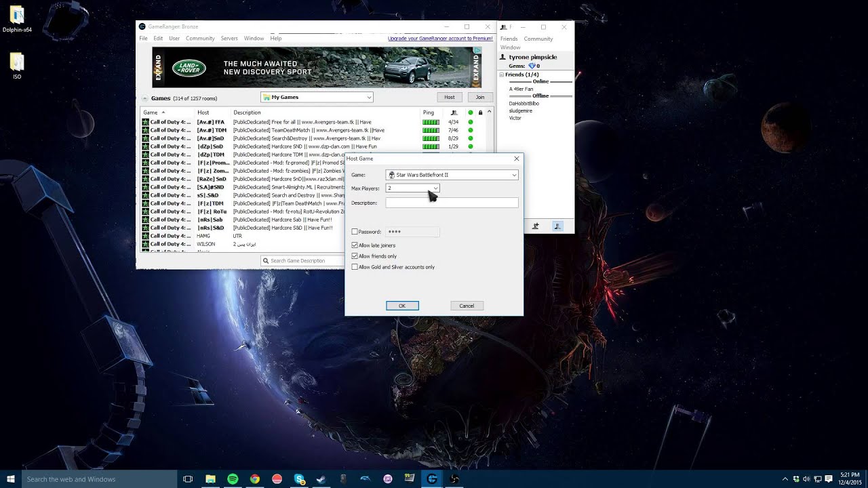
Task: Click OK in Host Game dialog
Action: [402, 306]
